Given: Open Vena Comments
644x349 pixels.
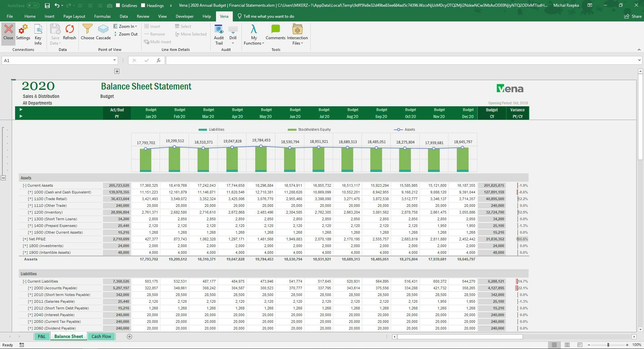Looking at the screenshot, I should (x=275, y=34).
